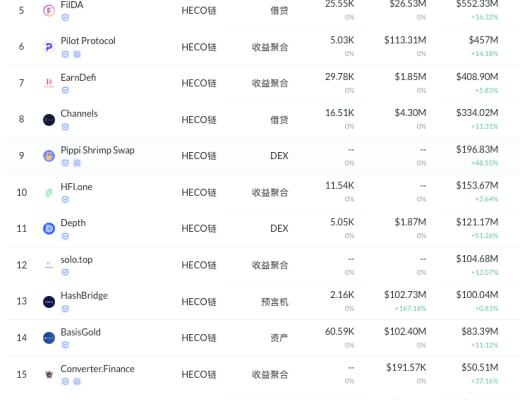Click the Converter.Finance crown logo
Viewport: 520px width, 400px height.
coord(49,374)
